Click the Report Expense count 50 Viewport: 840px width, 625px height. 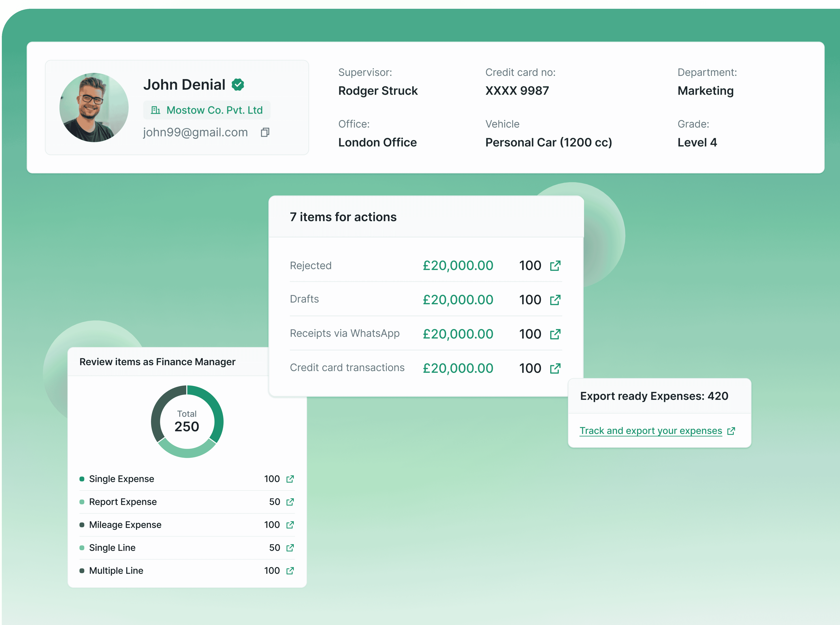coord(275,502)
